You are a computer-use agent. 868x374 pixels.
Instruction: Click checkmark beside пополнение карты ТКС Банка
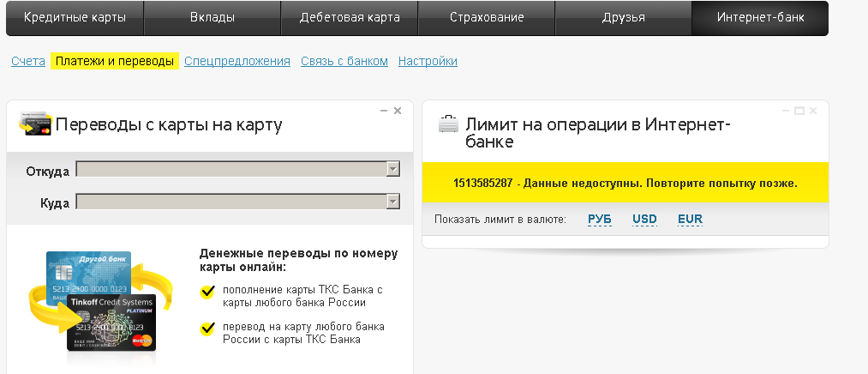(207, 292)
